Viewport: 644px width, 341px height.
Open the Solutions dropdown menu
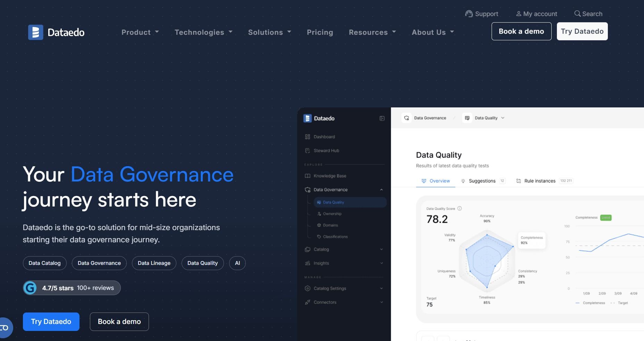(x=269, y=32)
